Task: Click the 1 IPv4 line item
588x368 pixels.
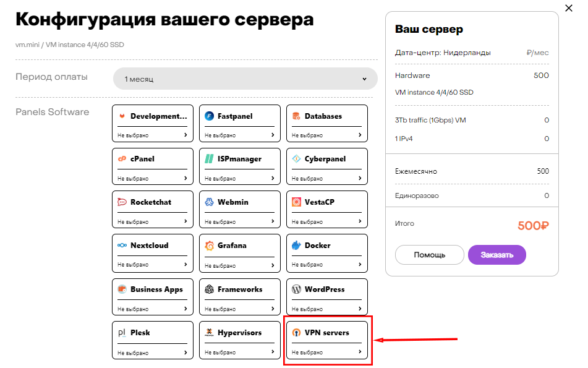Action: click(404, 139)
